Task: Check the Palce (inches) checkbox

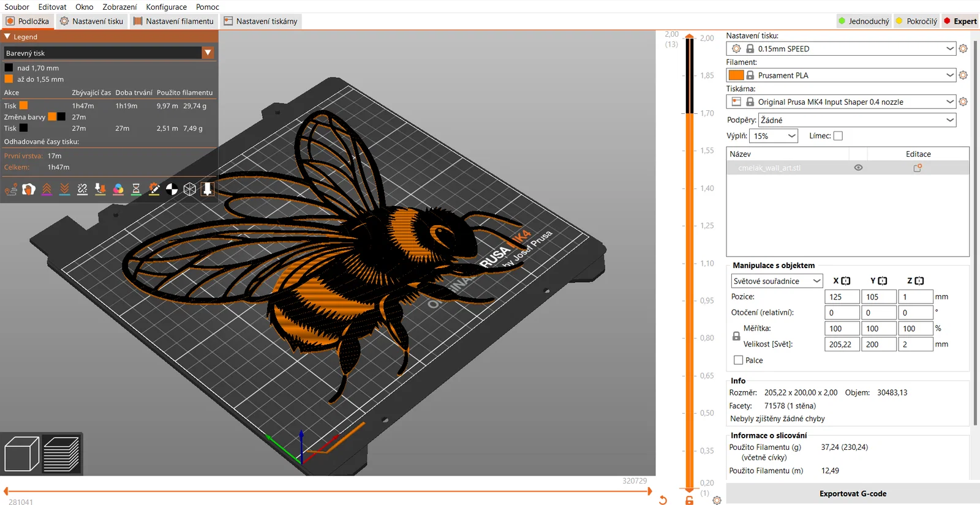Action: click(x=739, y=361)
